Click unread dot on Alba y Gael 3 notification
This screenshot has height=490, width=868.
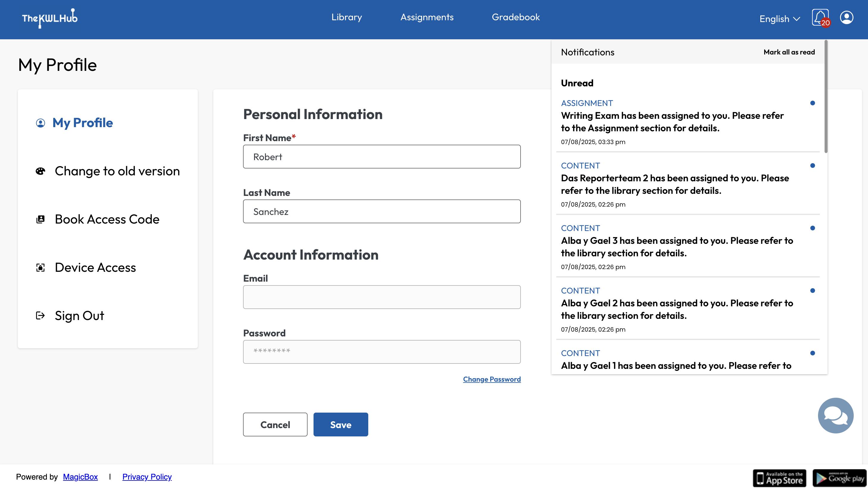pos(812,228)
